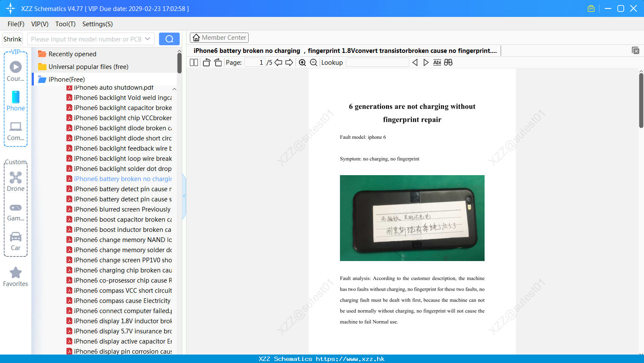Go to the previous page arrow

(x=278, y=63)
